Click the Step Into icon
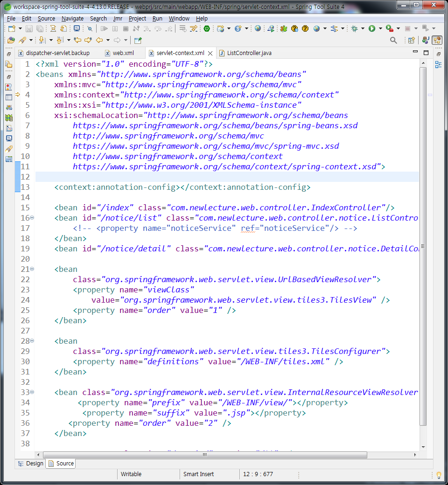This screenshot has width=448, height=485. pos(147,29)
